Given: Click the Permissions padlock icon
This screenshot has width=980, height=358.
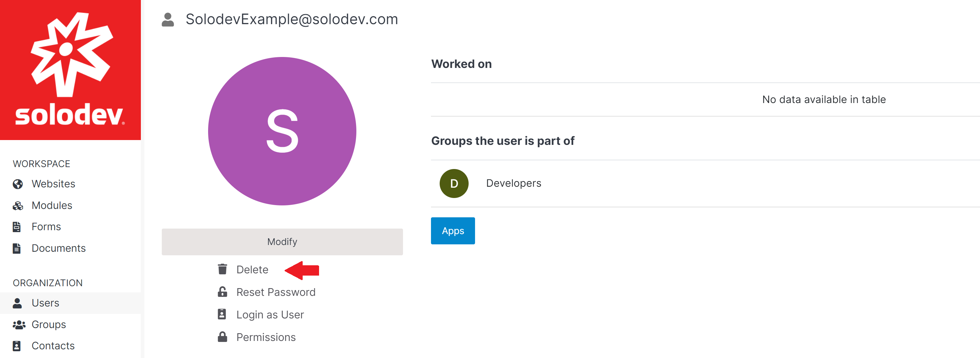Looking at the screenshot, I should [x=222, y=337].
